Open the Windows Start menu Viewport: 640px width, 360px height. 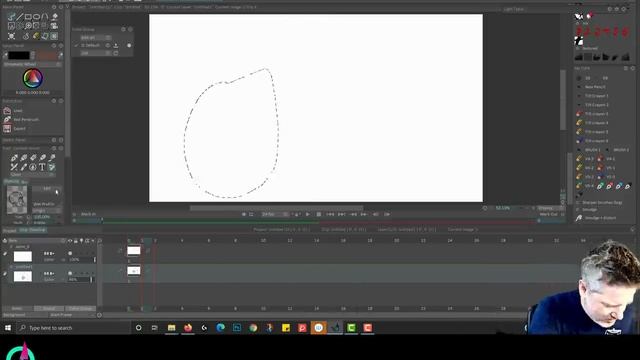(8, 328)
